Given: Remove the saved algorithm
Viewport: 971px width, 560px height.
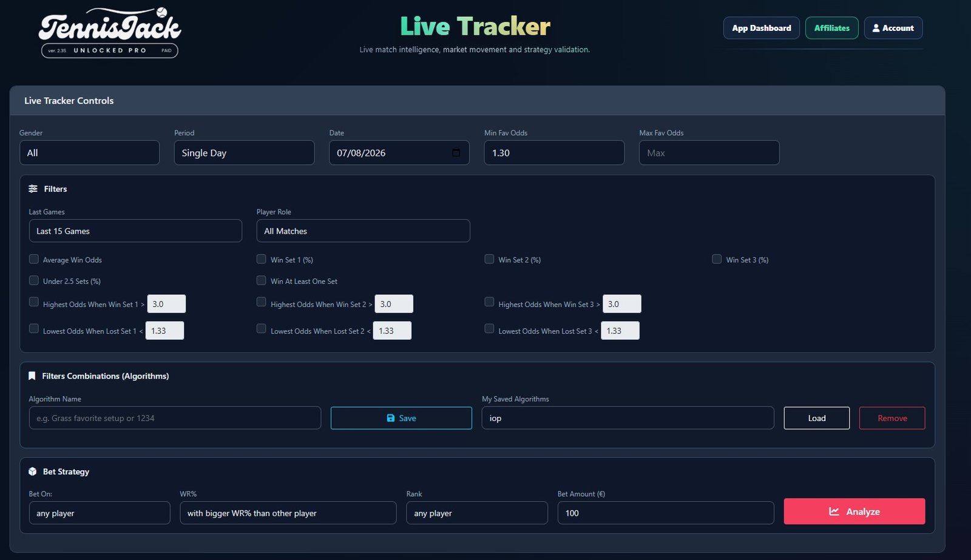Looking at the screenshot, I should [x=892, y=418].
